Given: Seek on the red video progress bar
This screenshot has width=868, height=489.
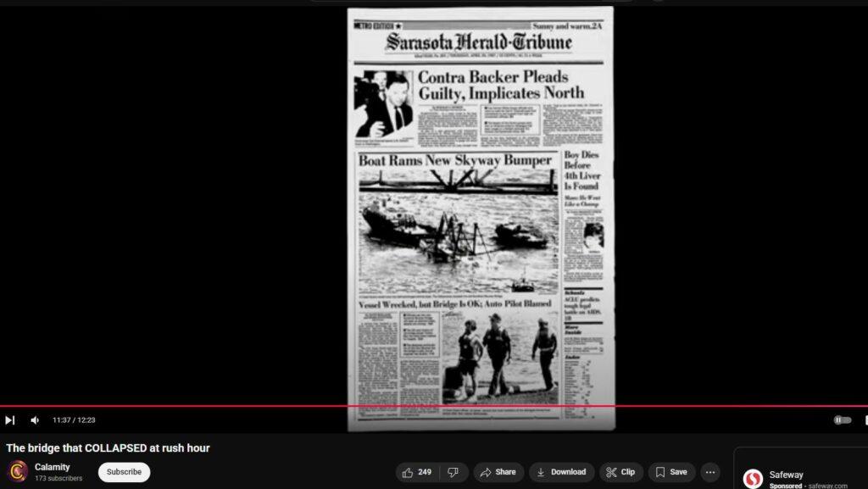Looking at the screenshot, I should pyautogui.click(x=434, y=406).
